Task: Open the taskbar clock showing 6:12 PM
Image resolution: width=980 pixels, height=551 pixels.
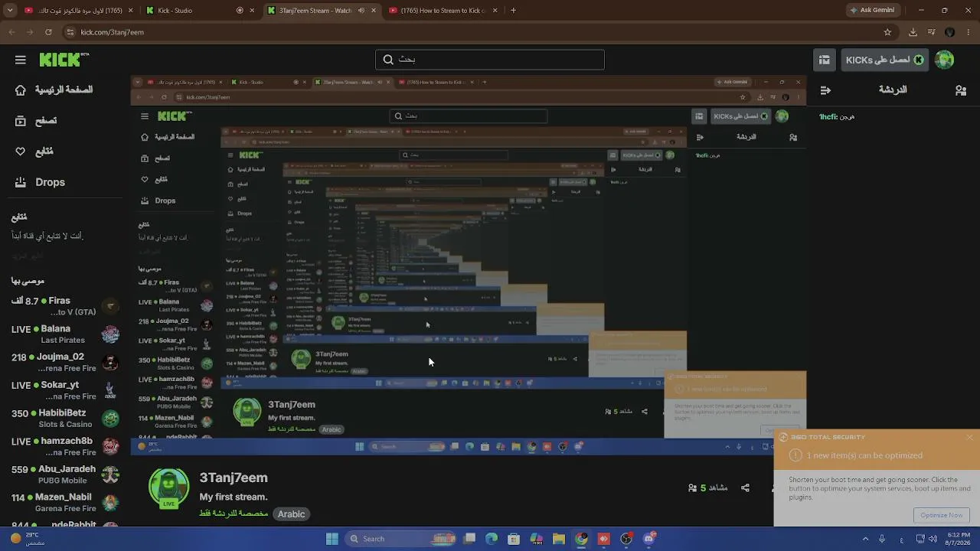Action: click(959, 539)
